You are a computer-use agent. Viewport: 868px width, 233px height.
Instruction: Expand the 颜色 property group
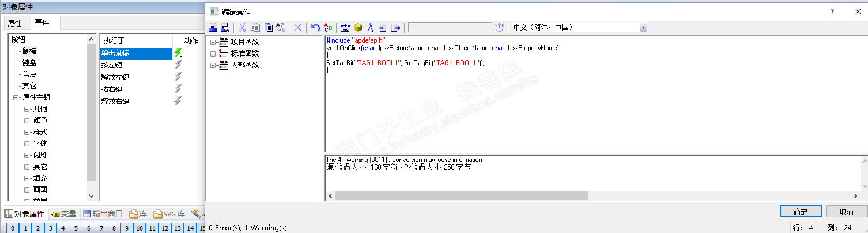pos(27,121)
